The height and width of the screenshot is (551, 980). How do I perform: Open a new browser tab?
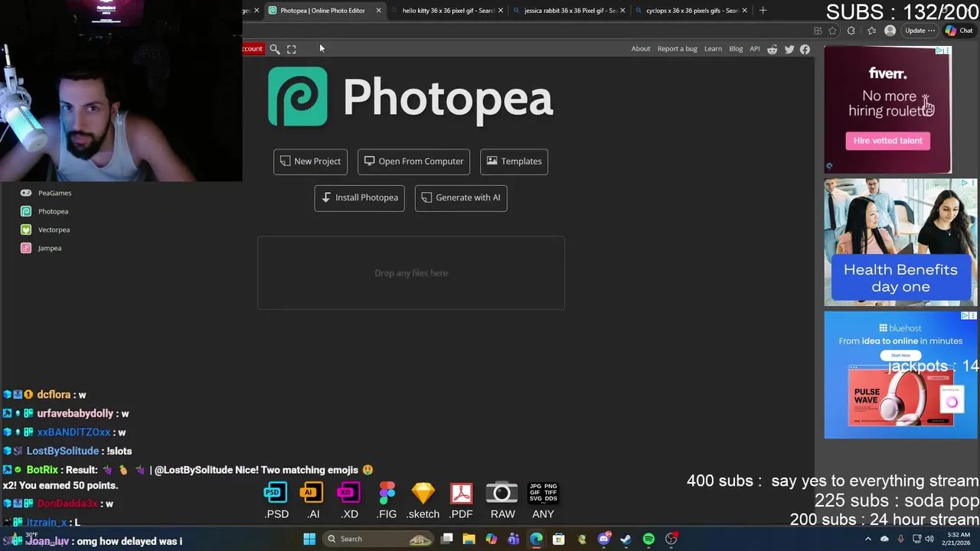(x=763, y=11)
